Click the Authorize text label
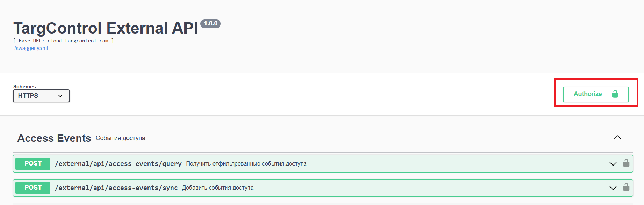The width and height of the screenshot is (644, 205). (x=588, y=94)
